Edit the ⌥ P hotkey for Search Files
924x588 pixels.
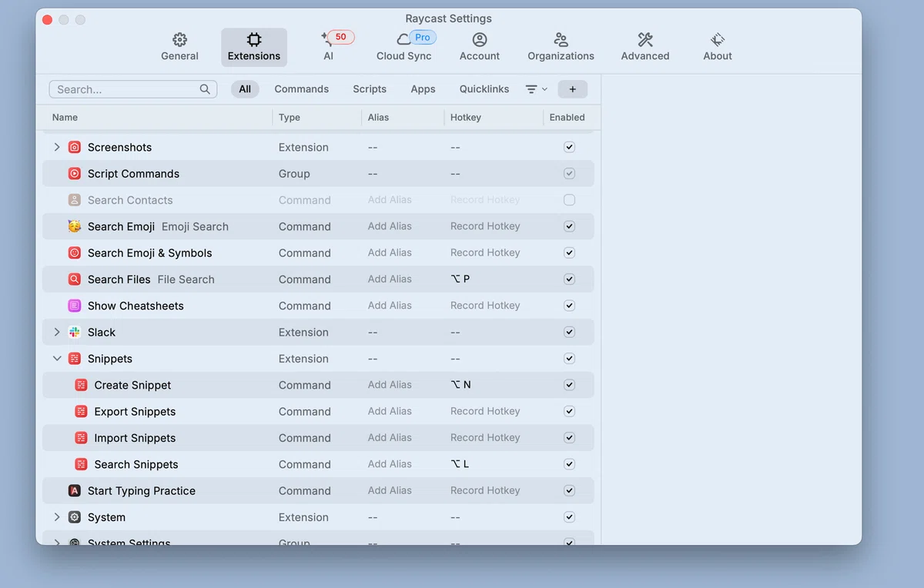click(460, 279)
